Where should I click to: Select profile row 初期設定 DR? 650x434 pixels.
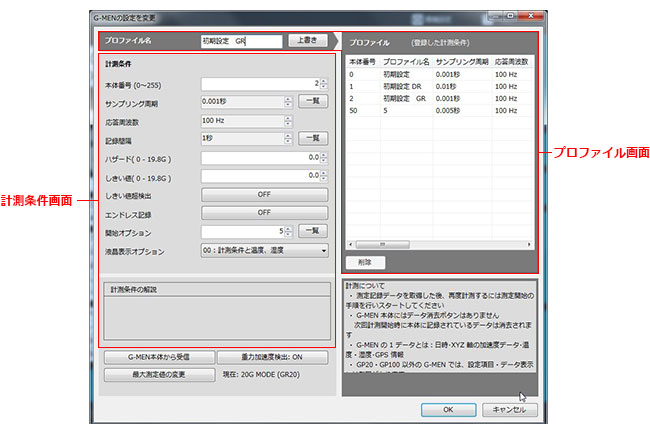click(x=406, y=87)
